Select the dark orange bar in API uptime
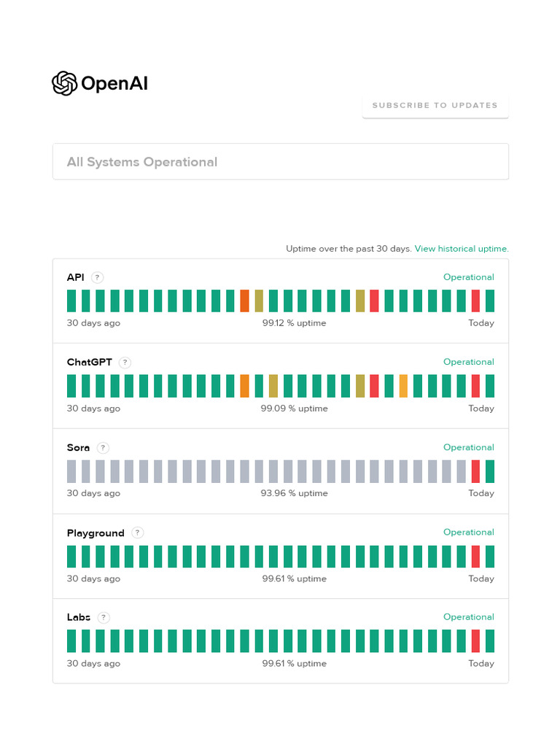This screenshot has width=560, height=747. point(244,301)
